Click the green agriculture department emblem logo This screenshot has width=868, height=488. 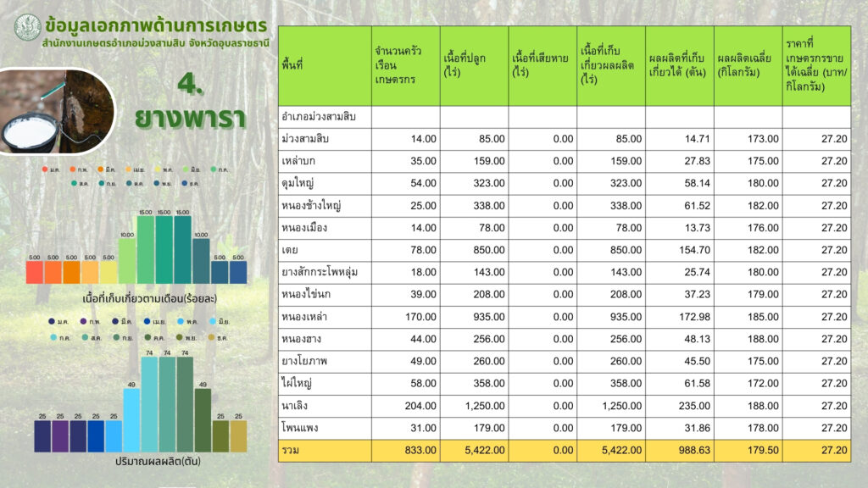27,26
